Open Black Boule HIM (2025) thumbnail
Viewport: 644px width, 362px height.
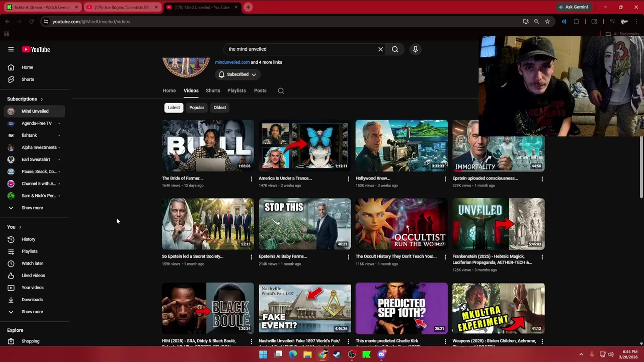(208, 308)
